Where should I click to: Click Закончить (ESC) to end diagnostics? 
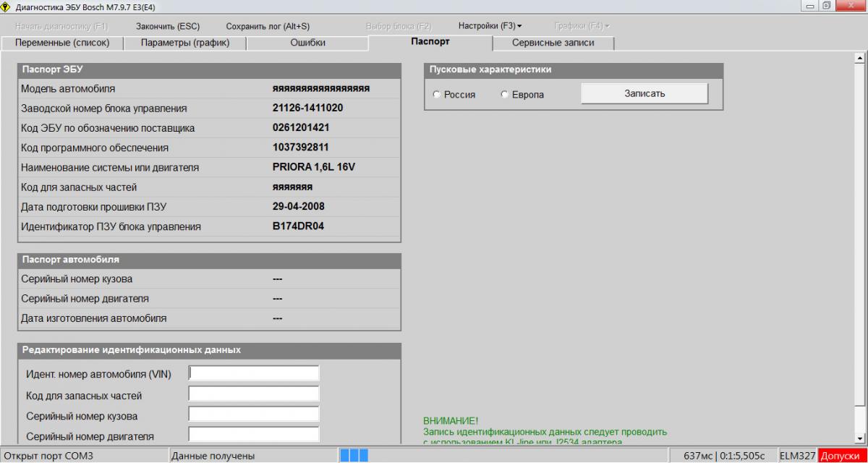click(168, 26)
